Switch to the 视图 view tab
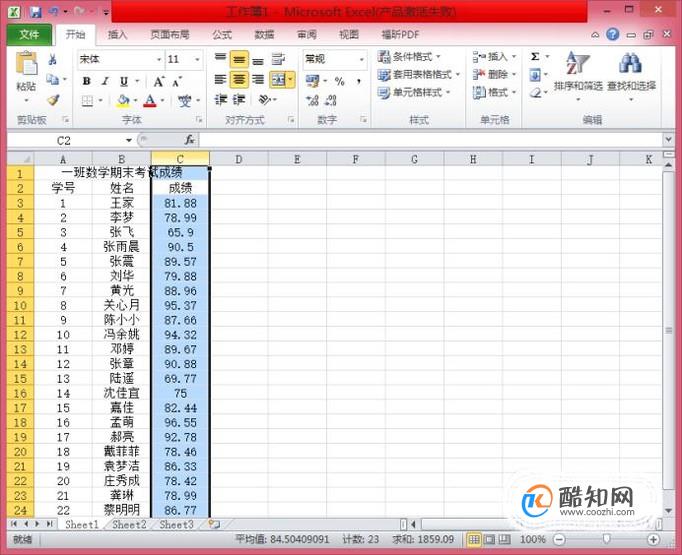 pyautogui.click(x=349, y=35)
